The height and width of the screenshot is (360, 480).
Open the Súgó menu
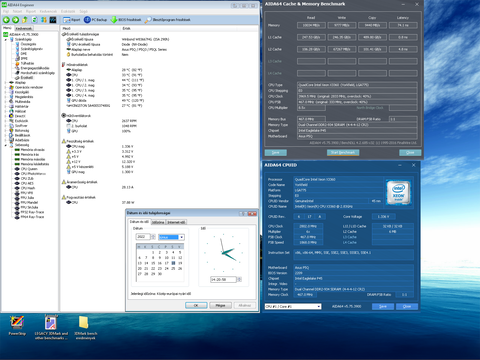83,11
